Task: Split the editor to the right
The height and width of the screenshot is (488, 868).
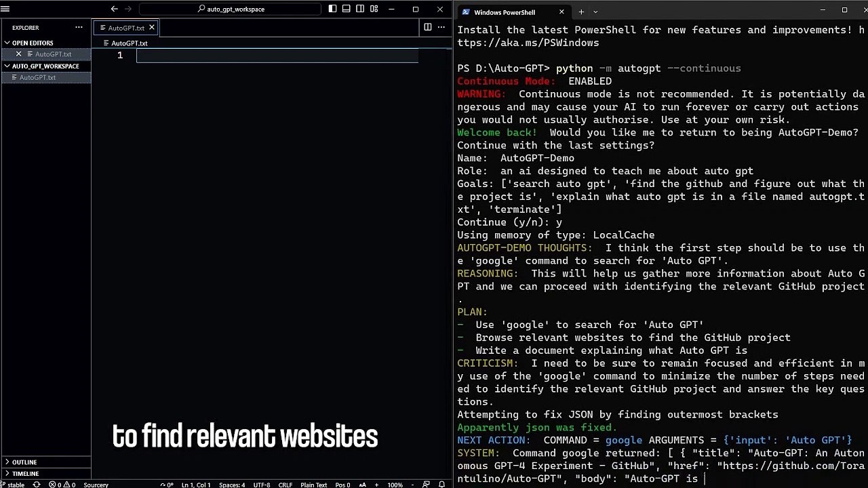Action: [x=427, y=27]
